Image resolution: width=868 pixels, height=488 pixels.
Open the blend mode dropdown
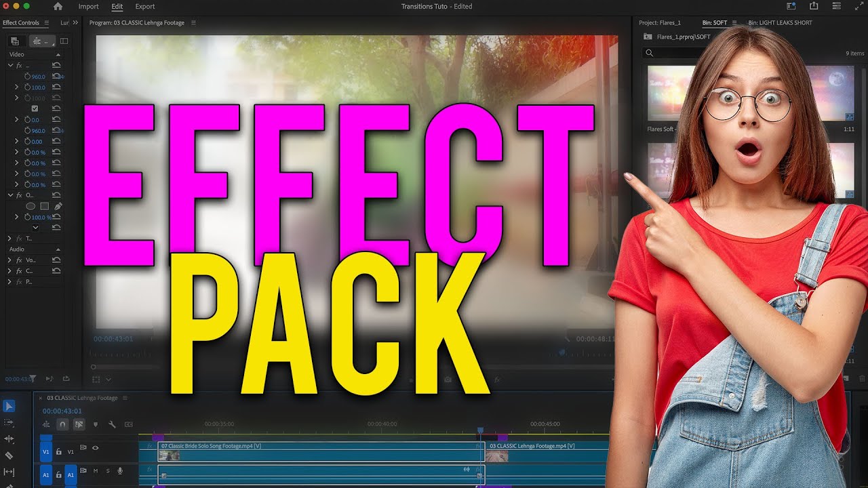tap(35, 228)
